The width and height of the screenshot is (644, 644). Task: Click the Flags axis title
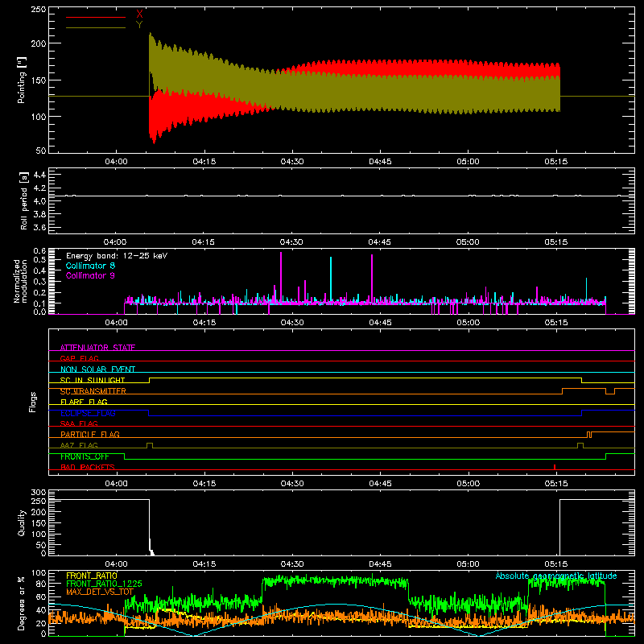[x=33, y=402]
